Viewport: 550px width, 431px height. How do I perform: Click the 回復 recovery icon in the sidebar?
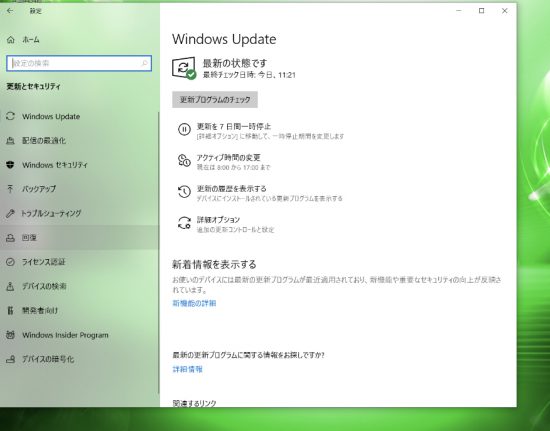(11, 238)
